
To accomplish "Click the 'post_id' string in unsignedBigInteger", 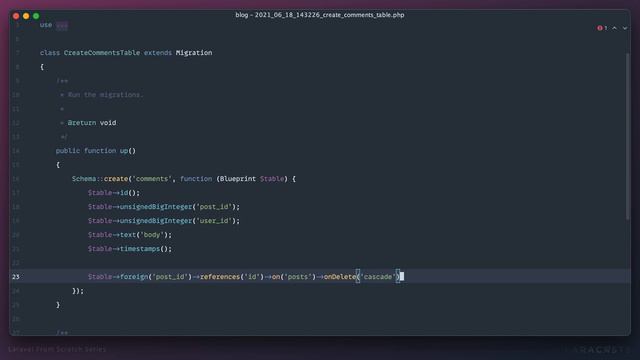I will 214,207.
